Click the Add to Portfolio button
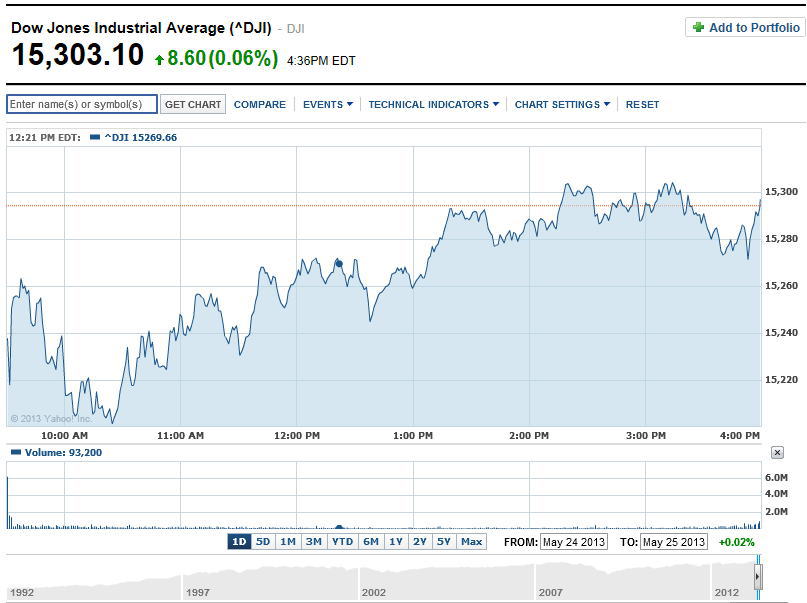The width and height of the screenshot is (807, 603). 745,28
